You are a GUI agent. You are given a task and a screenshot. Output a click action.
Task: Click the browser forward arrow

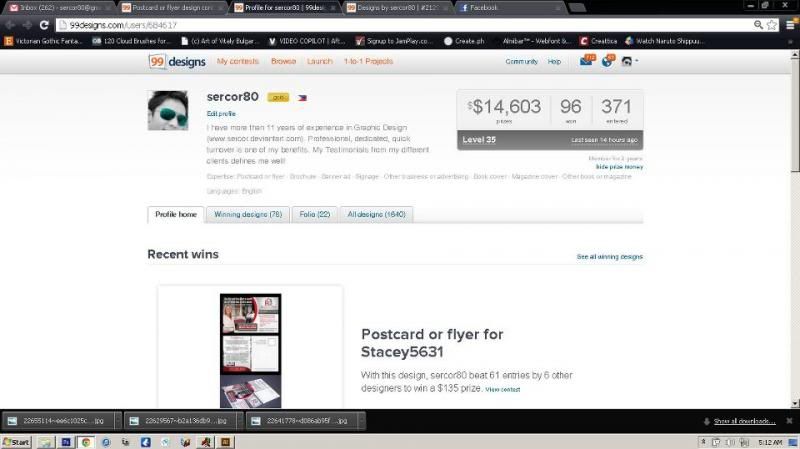pos(27,25)
